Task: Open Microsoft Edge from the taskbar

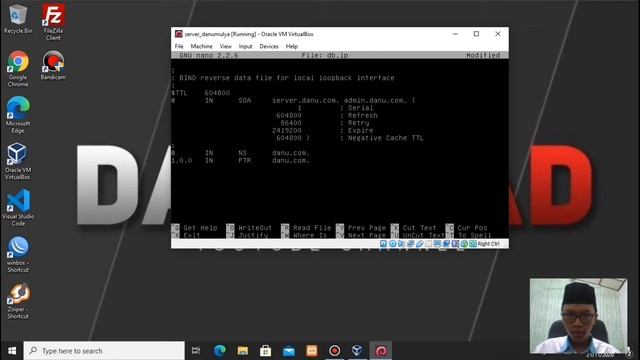Action: pyautogui.click(x=220, y=351)
